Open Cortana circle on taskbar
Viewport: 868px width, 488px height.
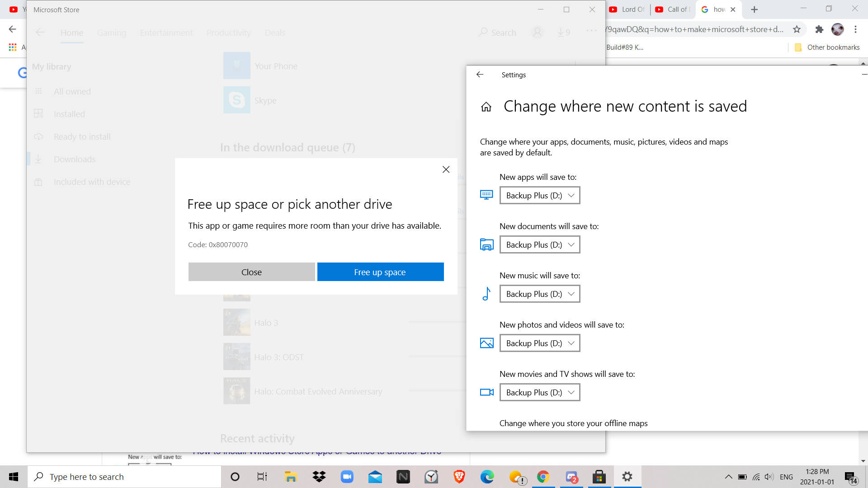[x=235, y=477]
